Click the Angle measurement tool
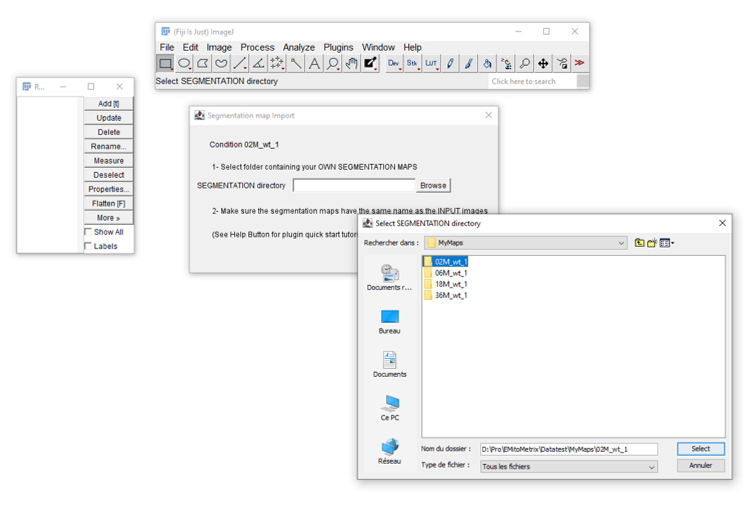Viewport: 750px width, 515px height. pyautogui.click(x=258, y=63)
